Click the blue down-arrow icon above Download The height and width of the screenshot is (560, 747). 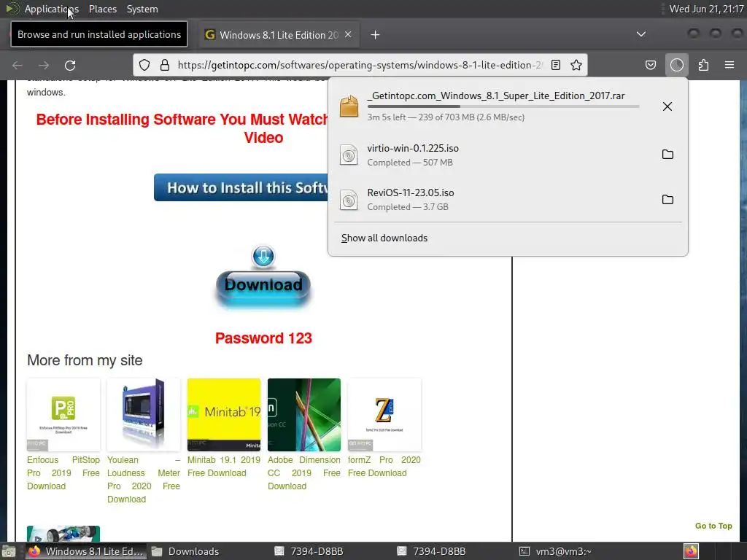263,256
